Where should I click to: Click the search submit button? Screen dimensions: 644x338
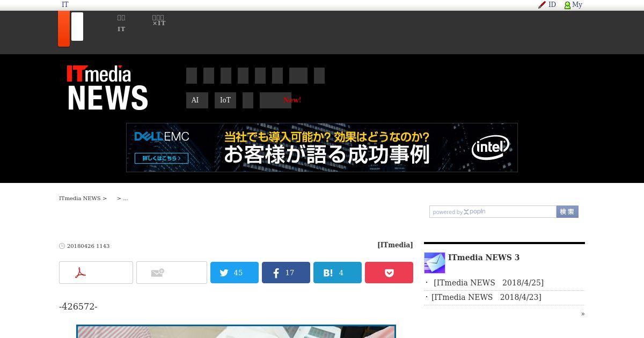pos(567,212)
